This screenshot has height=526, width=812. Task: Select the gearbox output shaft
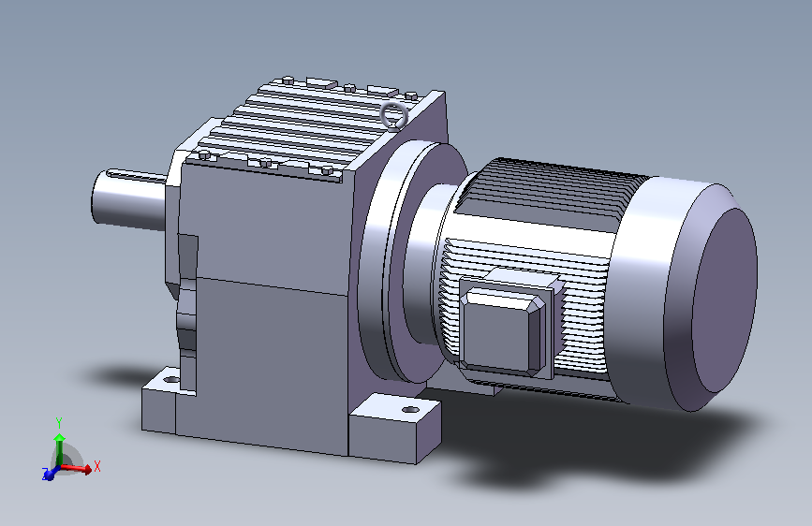(129, 199)
